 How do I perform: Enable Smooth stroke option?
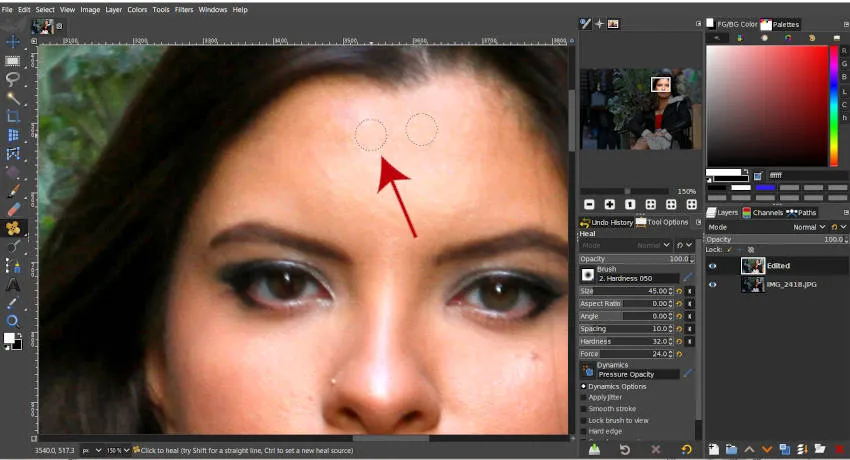[585, 409]
